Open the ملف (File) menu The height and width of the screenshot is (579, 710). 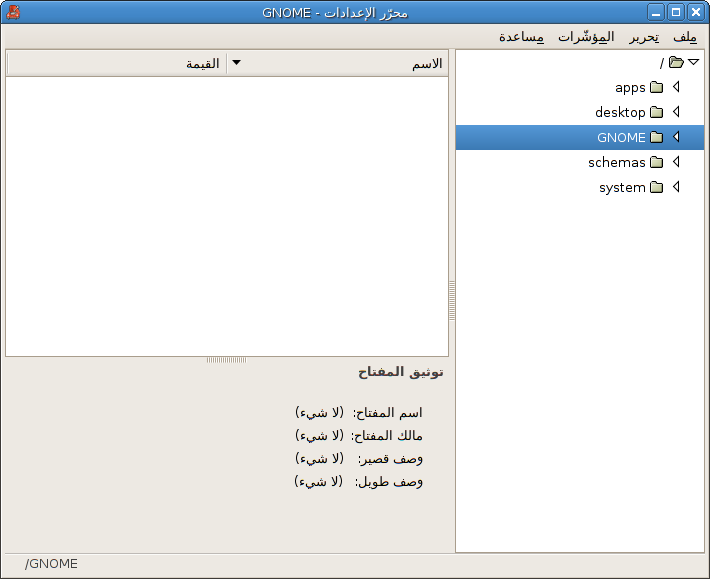685,37
